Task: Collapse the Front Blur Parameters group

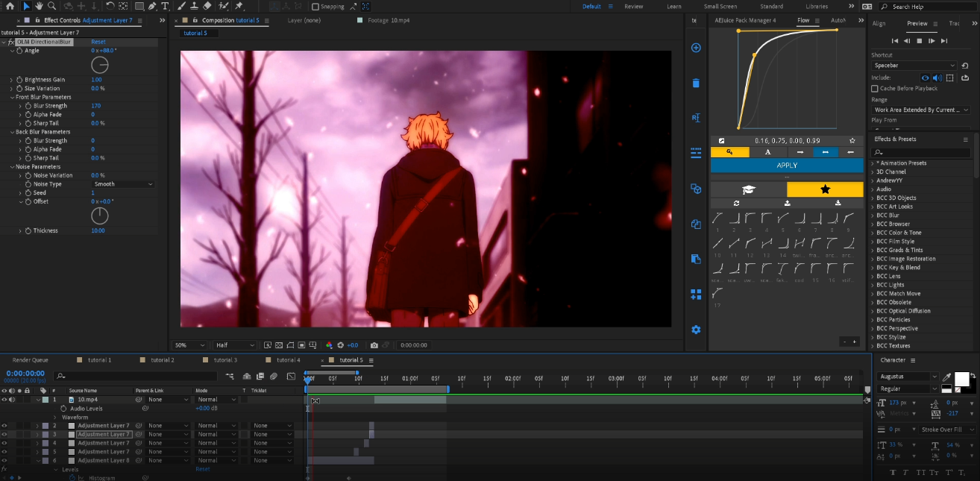Action: pos(12,97)
